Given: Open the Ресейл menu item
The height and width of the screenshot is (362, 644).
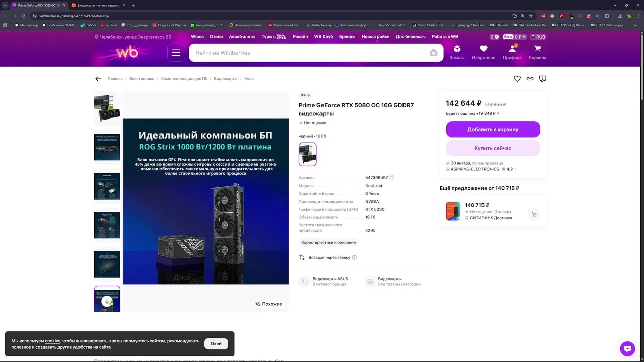Looking at the screenshot, I should click(300, 37).
